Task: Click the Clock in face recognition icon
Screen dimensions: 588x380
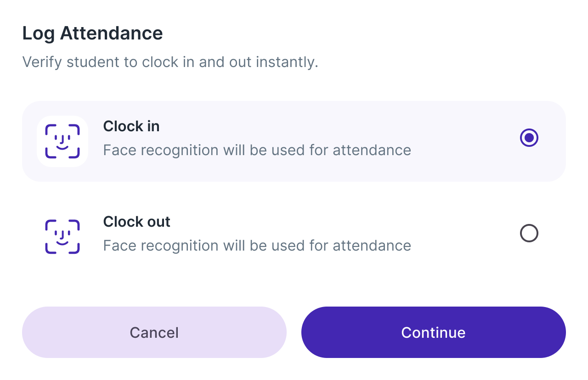Action: click(x=62, y=141)
